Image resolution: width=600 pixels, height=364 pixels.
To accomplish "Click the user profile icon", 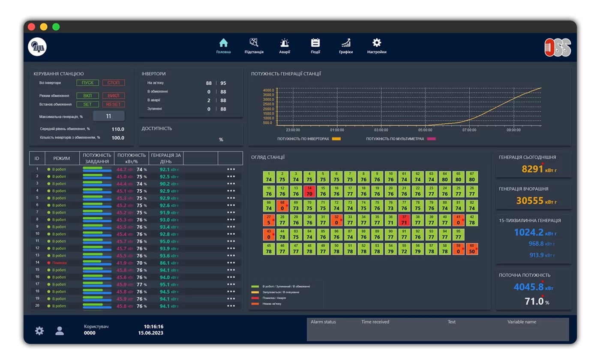I will coord(60,331).
